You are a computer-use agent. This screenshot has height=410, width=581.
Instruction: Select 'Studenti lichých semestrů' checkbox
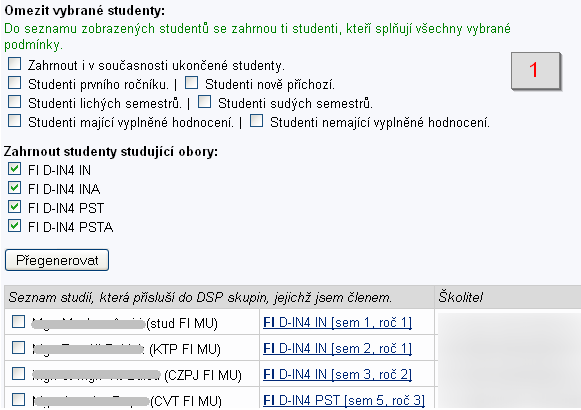coord(14,101)
